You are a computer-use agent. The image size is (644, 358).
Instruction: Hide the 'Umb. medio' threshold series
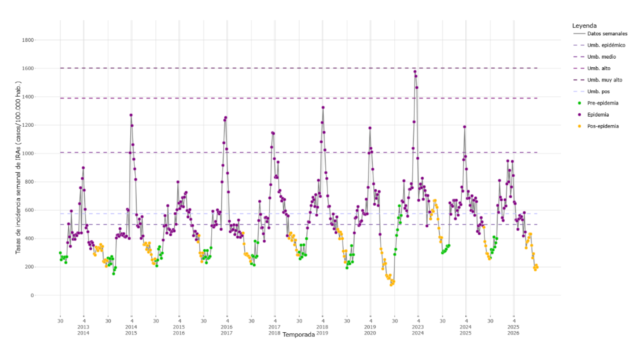pos(595,57)
